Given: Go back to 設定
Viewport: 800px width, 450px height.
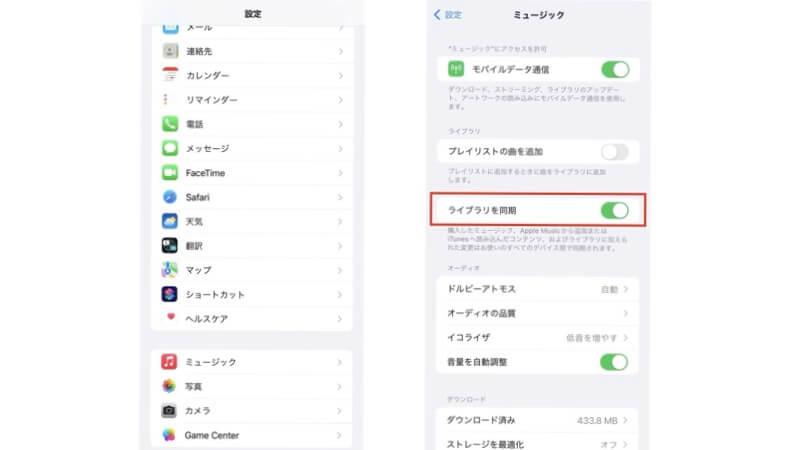Looking at the screenshot, I should (x=447, y=15).
